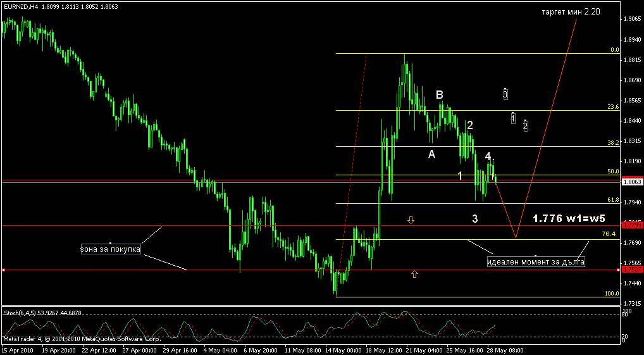Select the 'зона за покупка' label box

[111, 249]
